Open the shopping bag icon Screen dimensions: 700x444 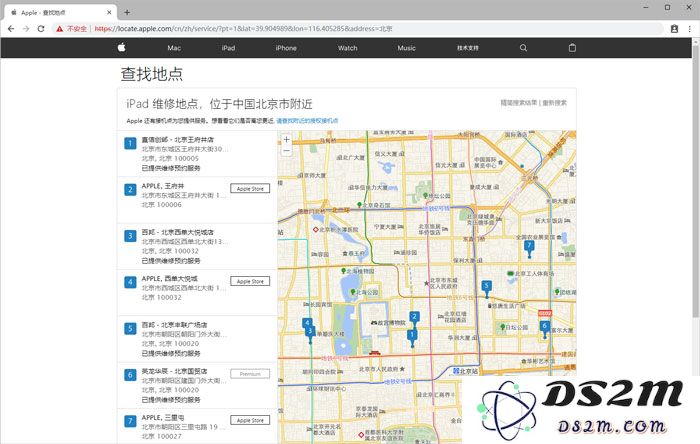tap(572, 48)
